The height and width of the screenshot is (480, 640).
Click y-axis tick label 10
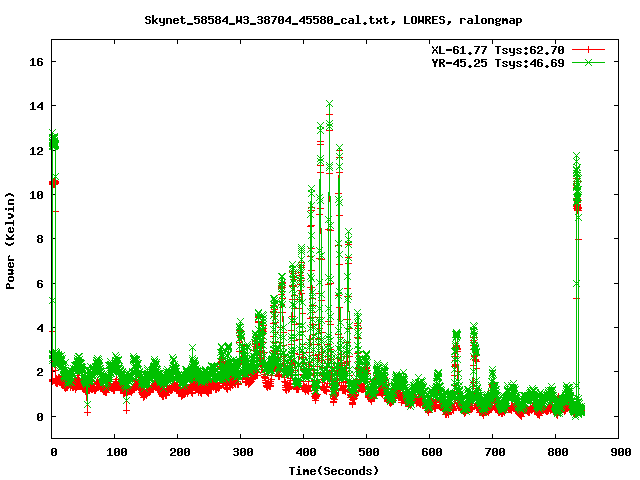[36, 195]
